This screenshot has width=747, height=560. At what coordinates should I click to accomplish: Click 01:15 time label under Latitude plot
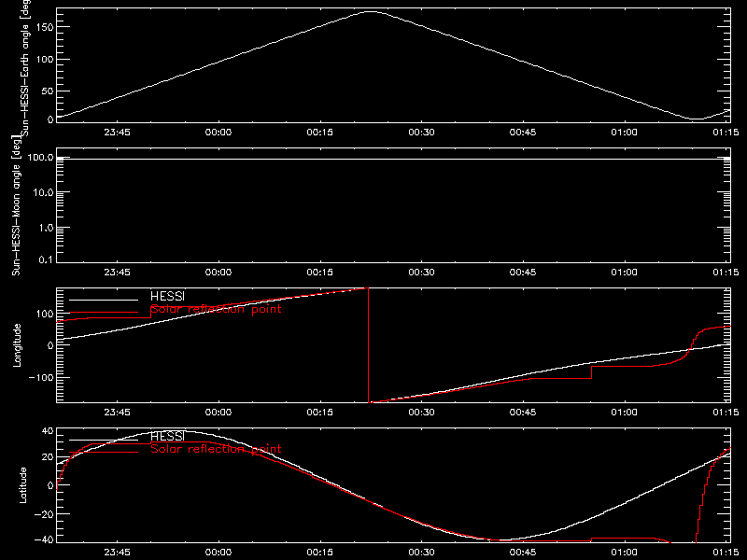(726, 553)
